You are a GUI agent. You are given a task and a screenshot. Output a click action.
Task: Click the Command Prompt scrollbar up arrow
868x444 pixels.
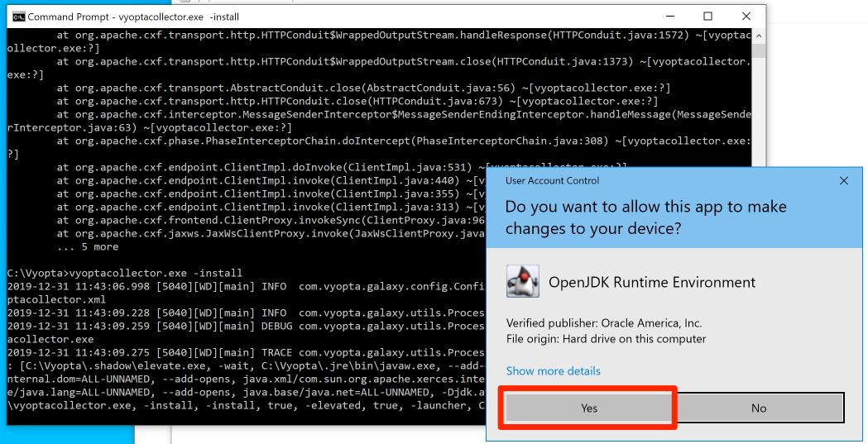[x=759, y=35]
